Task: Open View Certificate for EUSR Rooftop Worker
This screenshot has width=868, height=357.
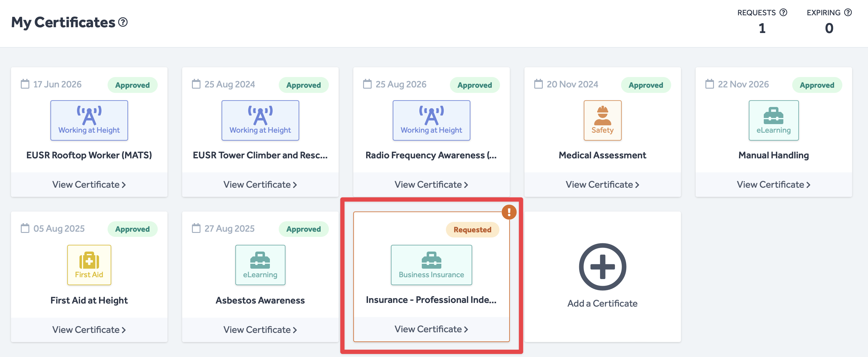Action: point(89,184)
